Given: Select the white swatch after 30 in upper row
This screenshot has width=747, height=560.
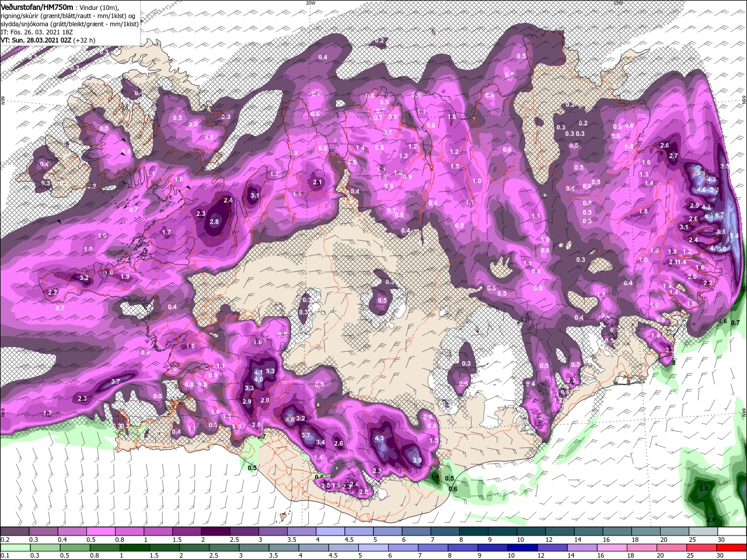Looking at the screenshot, I should [732, 531].
